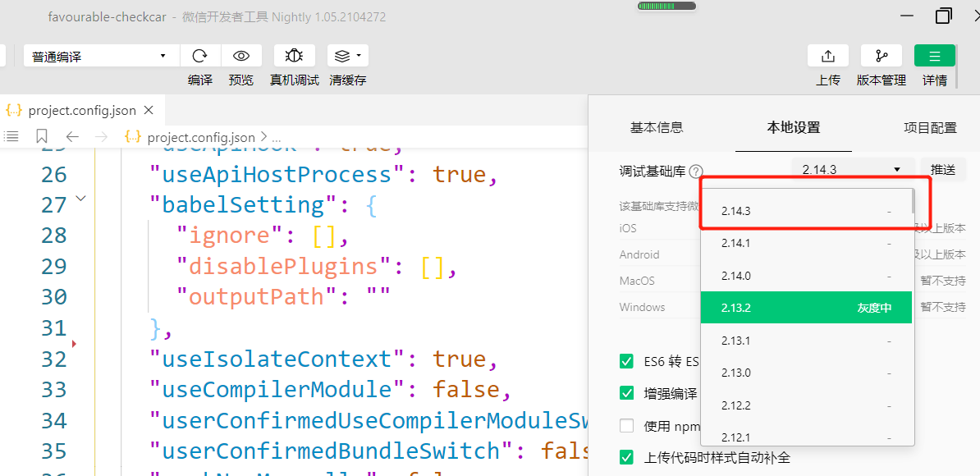Open real-device debugging bug icon
980x476 pixels.
point(294,56)
